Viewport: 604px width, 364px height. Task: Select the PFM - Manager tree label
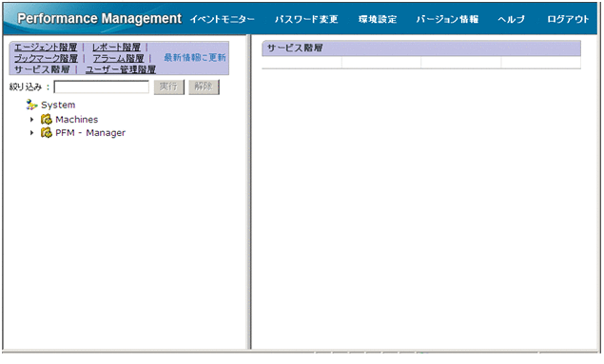point(90,133)
